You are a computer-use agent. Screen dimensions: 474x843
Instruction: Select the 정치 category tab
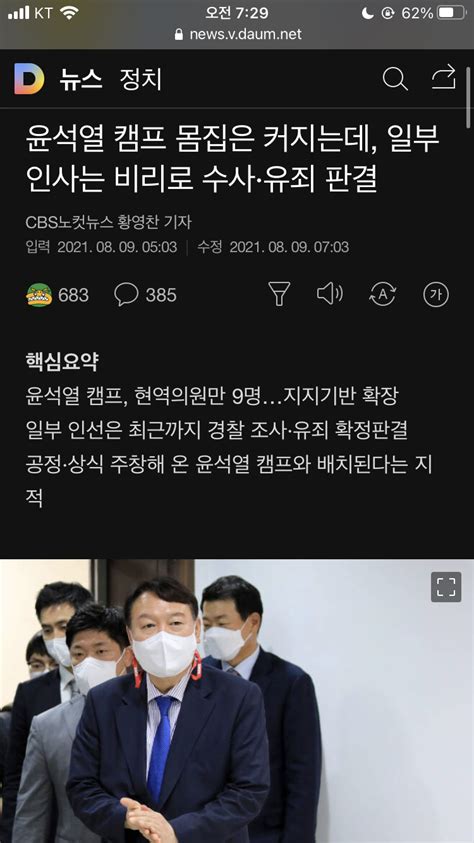141,80
